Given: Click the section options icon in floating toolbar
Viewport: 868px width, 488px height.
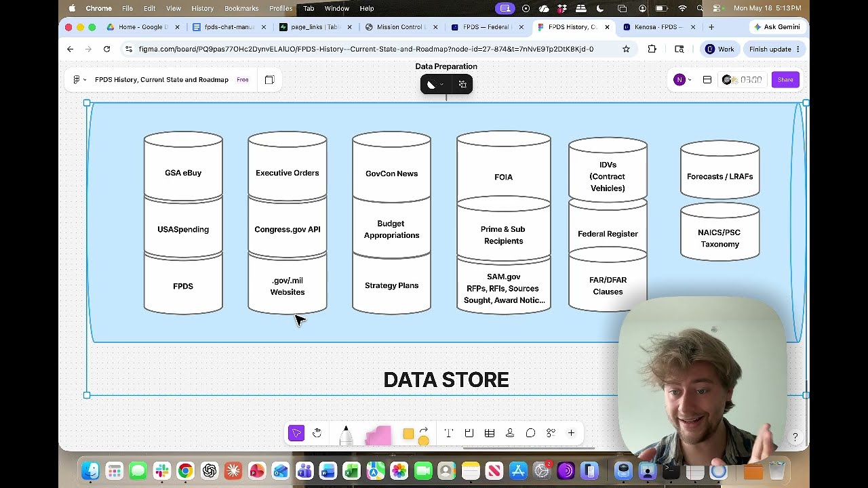Looking at the screenshot, I should [462, 85].
